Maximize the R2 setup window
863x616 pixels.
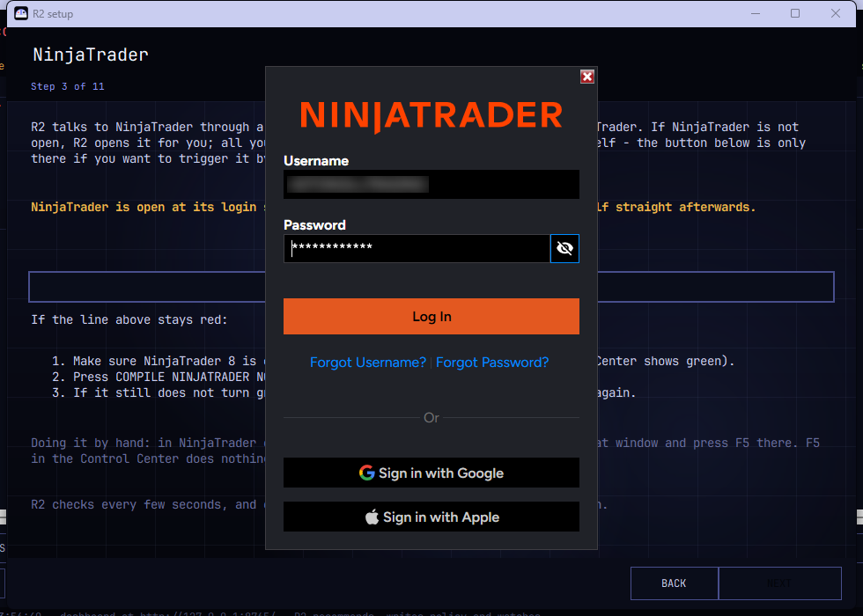pyautogui.click(x=794, y=13)
